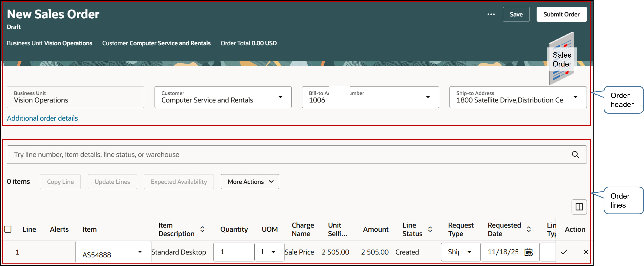The width and height of the screenshot is (644, 266).
Task: Click the search magnifier icon in line search bar
Action: click(x=576, y=154)
